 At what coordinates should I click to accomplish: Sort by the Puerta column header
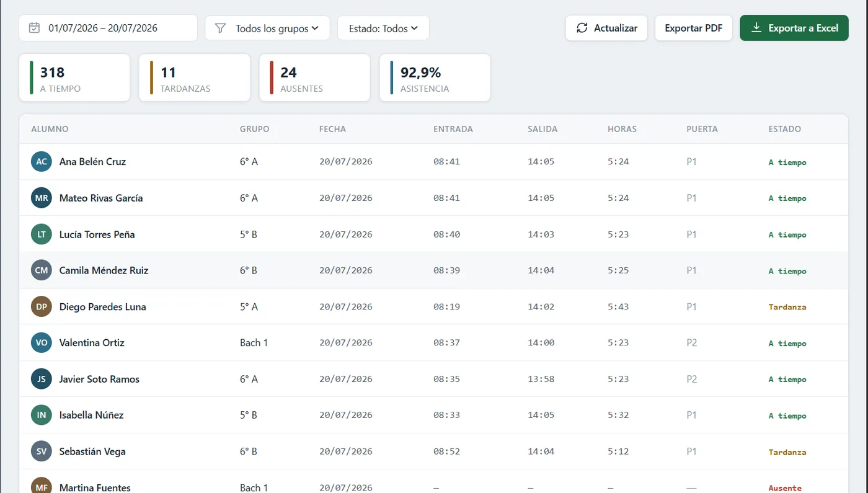click(702, 129)
